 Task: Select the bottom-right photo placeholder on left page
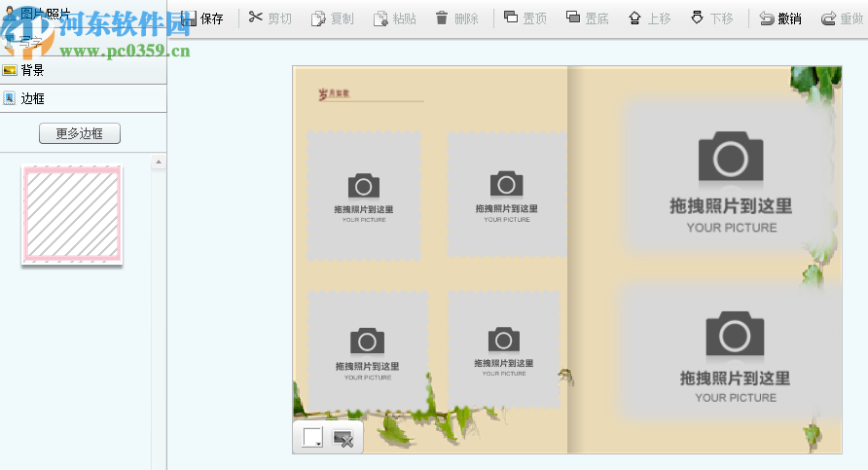click(504, 349)
